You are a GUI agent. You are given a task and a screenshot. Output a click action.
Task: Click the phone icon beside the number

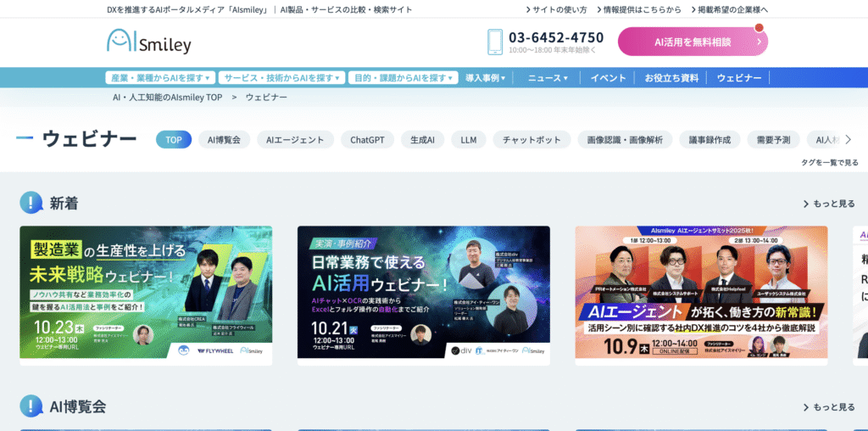click(495, 42)
